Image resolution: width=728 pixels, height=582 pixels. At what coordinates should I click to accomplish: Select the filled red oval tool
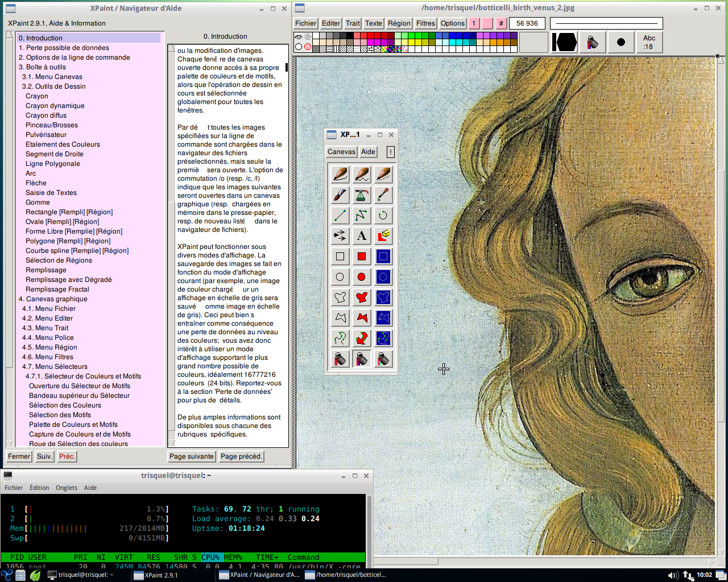click(362, 277)
